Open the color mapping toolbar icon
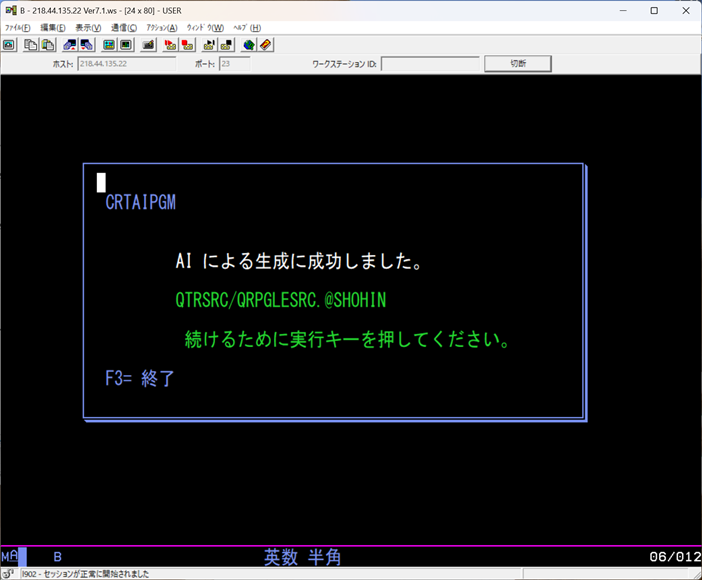The image size is (702, 580). pos(126,45)
